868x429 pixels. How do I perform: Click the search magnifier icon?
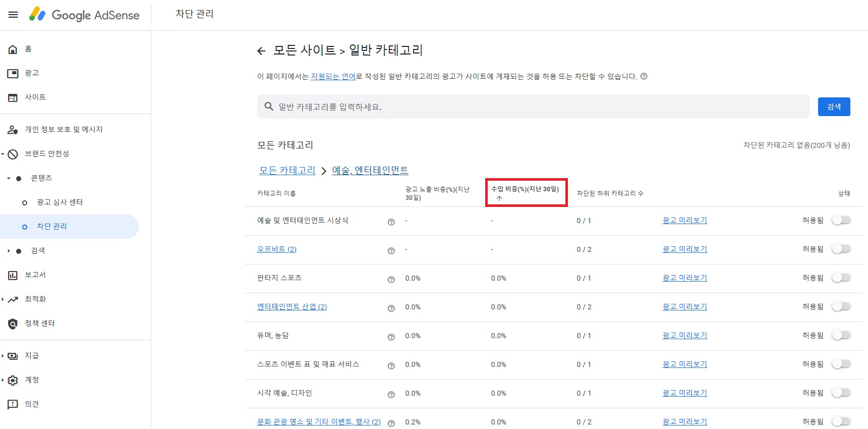pyautogui.click(x=269, y=106)
